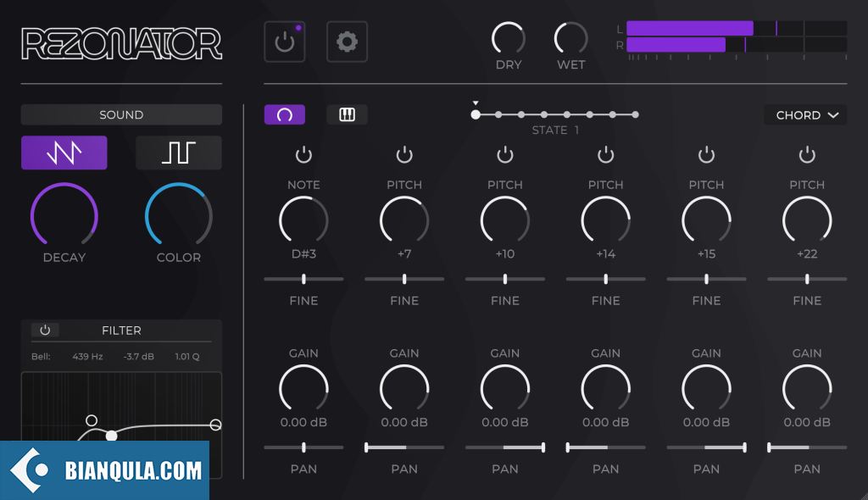868x500 pixels.
Task: Select the hollow filter node above the curve
Action: [92, 420]
